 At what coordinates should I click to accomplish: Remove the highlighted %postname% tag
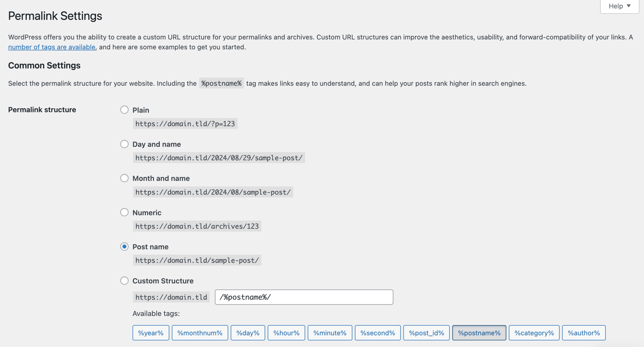479,332
